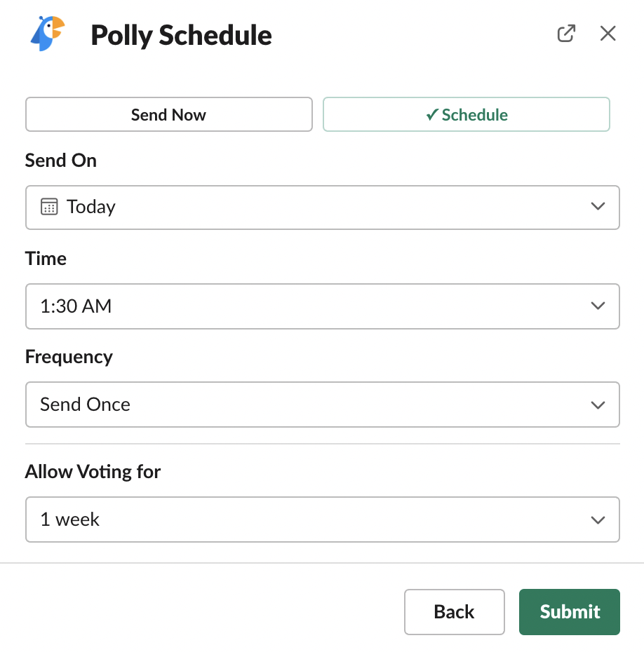Screen dimensions: 644x652
Task: Open the external link icon in the header
Action: (566, 33)
